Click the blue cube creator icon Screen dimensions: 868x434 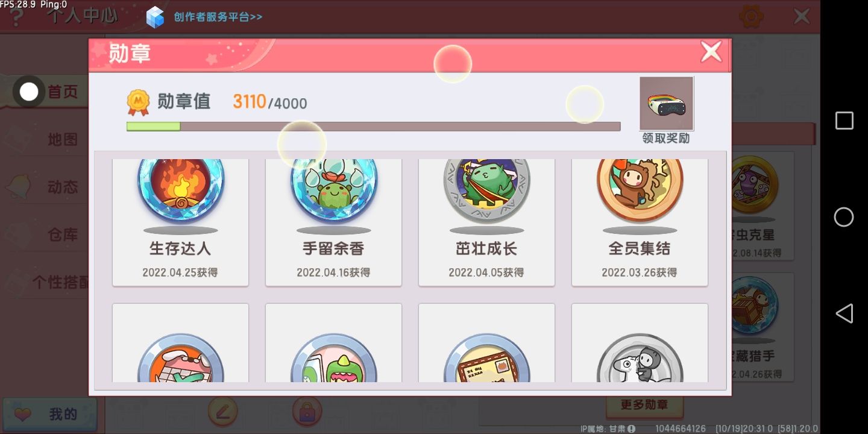[x=155, y=17]
